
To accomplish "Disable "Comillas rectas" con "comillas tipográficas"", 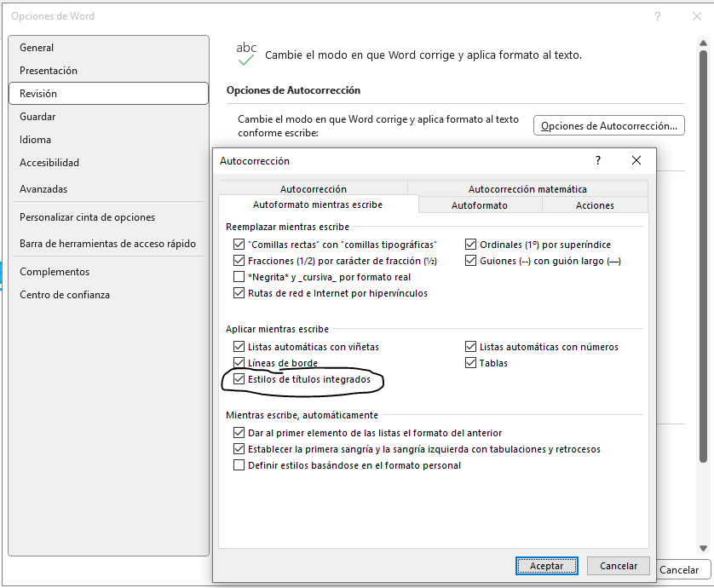I will point(239,244).
